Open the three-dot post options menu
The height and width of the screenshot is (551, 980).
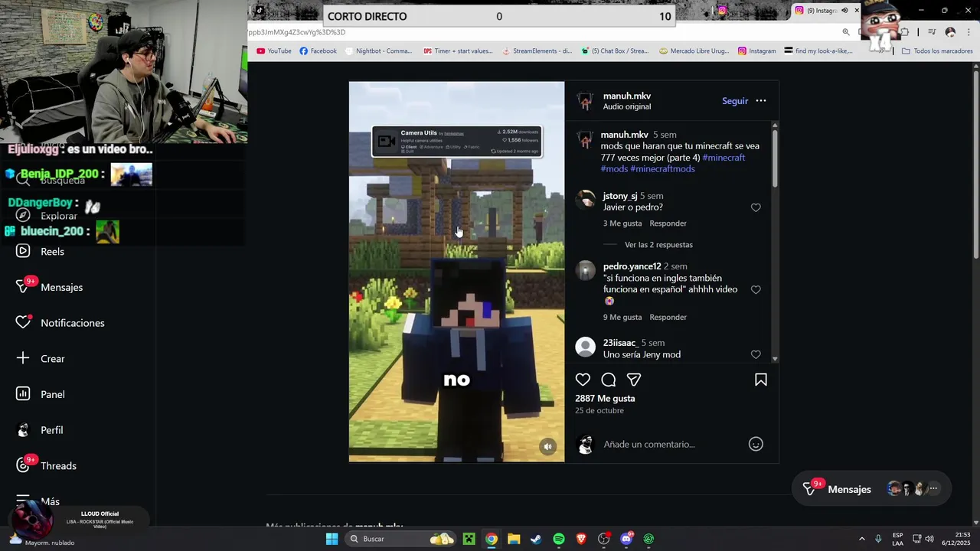pos(761,101)
